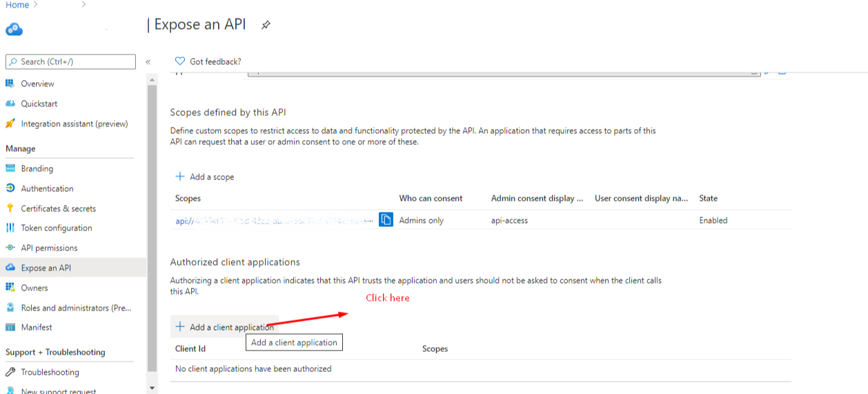Click the Token configuration icon

coord(10,228)
